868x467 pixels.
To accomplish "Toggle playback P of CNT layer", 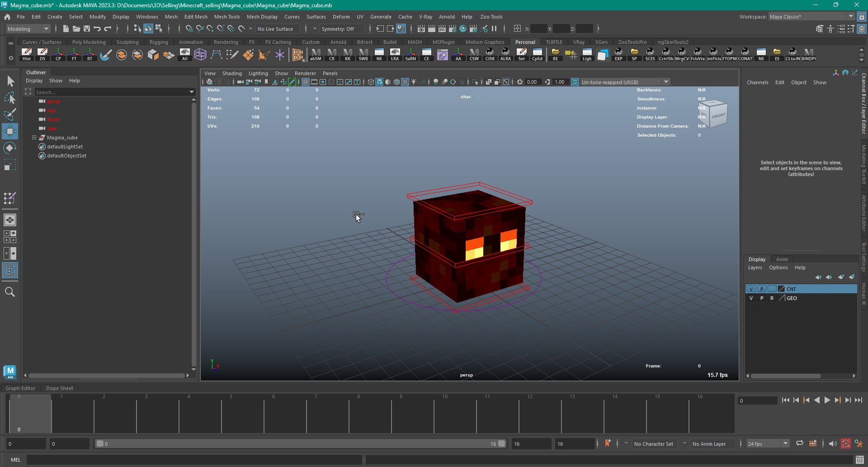I will 762,289.
